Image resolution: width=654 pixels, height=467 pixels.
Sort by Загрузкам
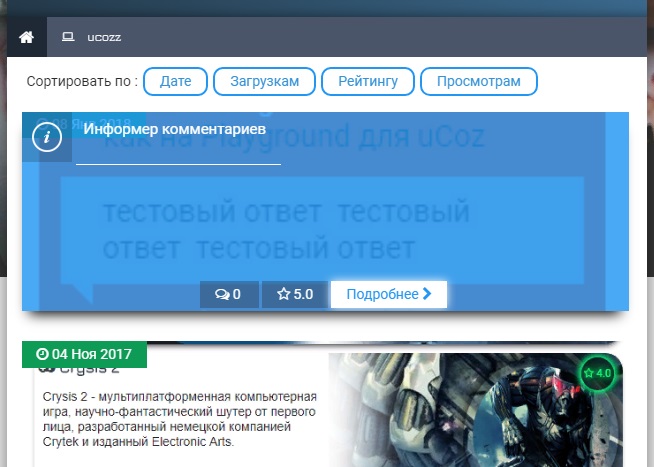click(x=264, y=81)
